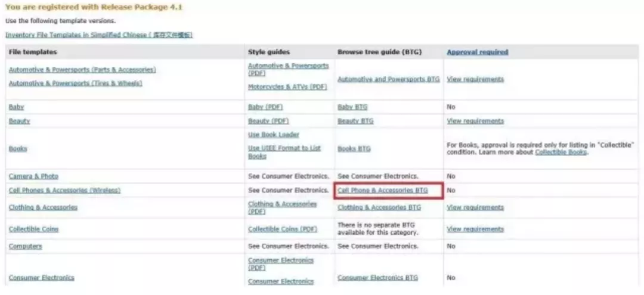Click the Beauty BTG link
The height and width of the screenshot is (295, 644).
point(355,121)
